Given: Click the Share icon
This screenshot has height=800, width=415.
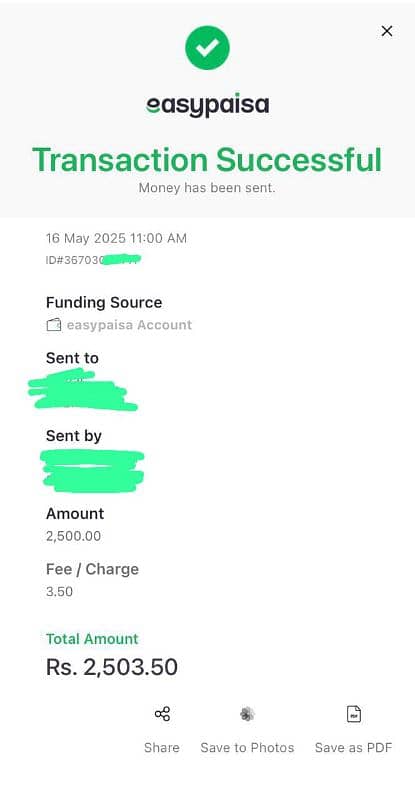Looking at the screenshot, I should tap(162, 714).
